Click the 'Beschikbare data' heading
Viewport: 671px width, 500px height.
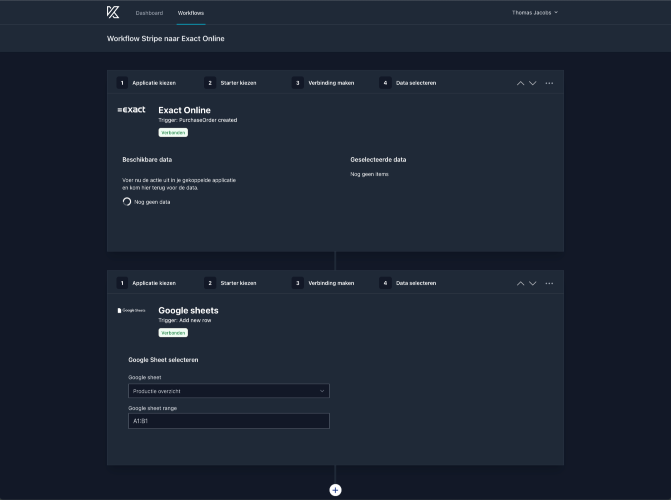tap(147, 160)
